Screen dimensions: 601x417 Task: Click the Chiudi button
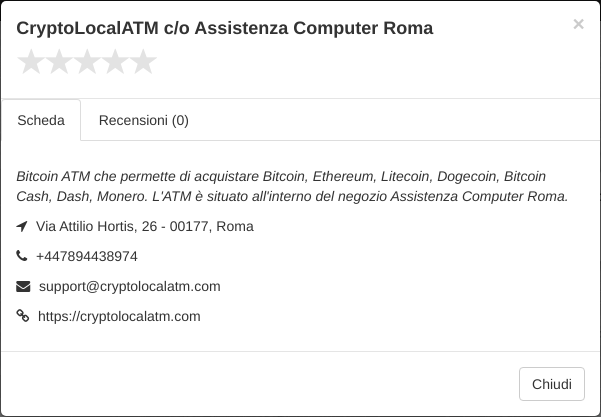coord(552,384)
